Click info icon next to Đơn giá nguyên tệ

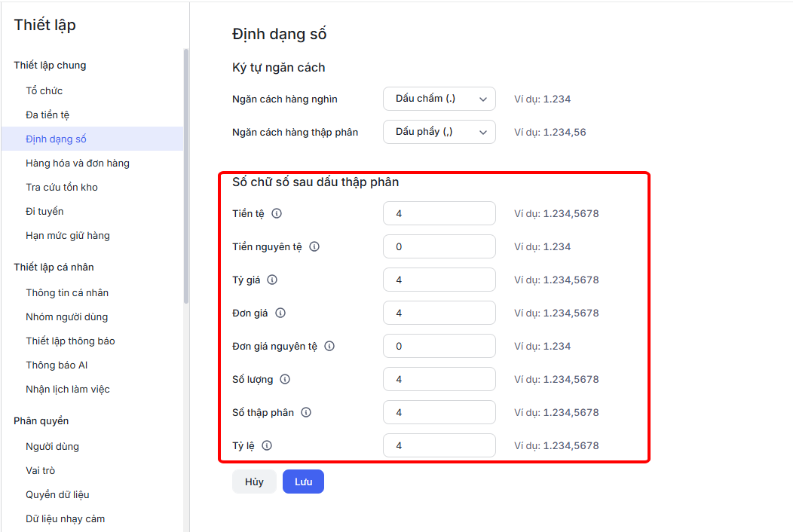[x=329, y=347]
